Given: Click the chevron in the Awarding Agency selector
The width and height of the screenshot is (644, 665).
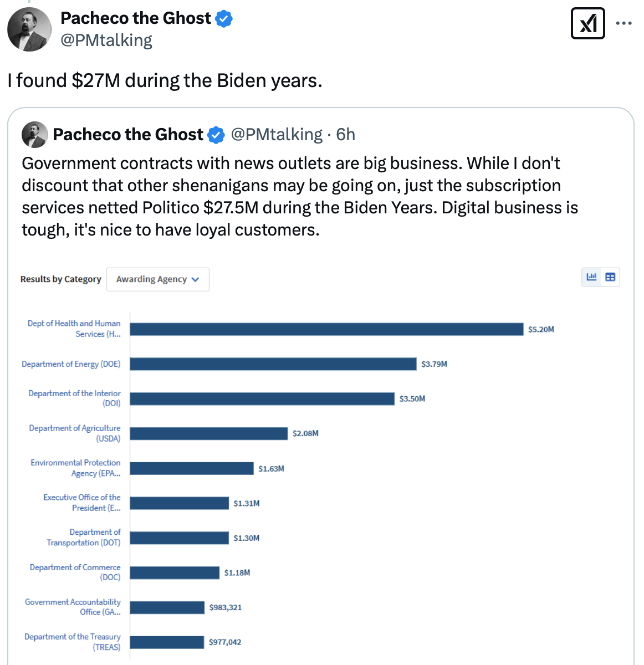Looking at the screenshot, I should pos(195,280).
